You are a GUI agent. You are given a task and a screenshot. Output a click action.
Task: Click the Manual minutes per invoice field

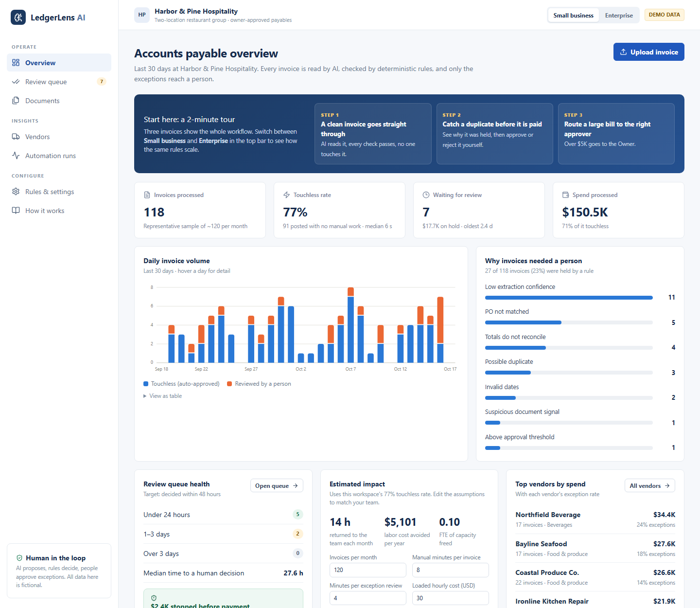[451, 570]
